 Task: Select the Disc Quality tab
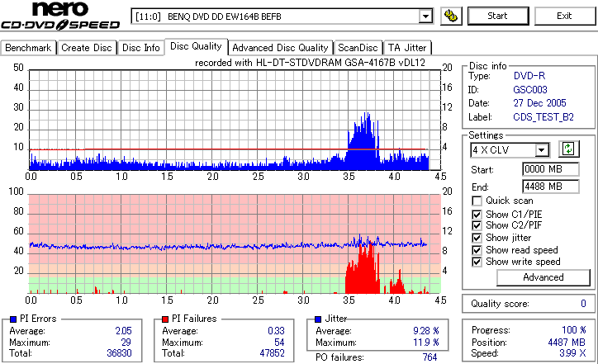pos(196,46)
